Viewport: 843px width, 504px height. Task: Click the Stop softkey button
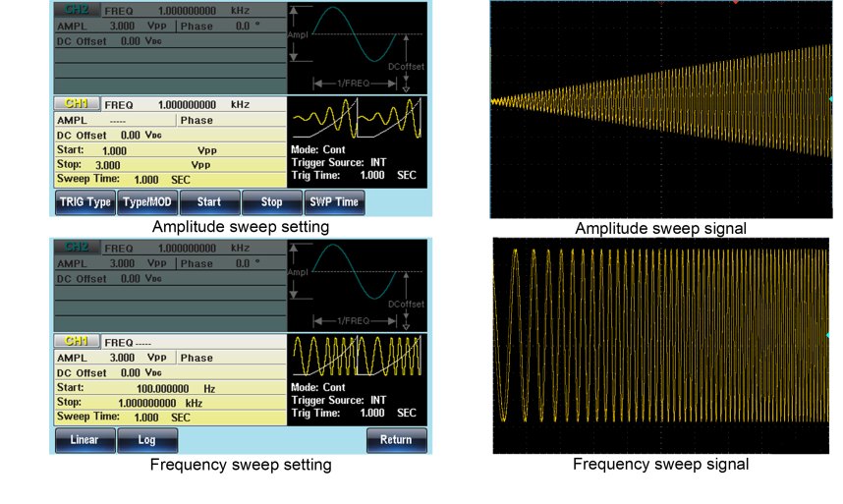pos(272,202)
